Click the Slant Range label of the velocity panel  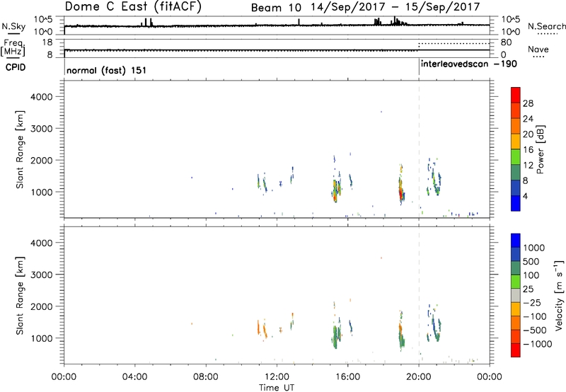pos(20,296)
